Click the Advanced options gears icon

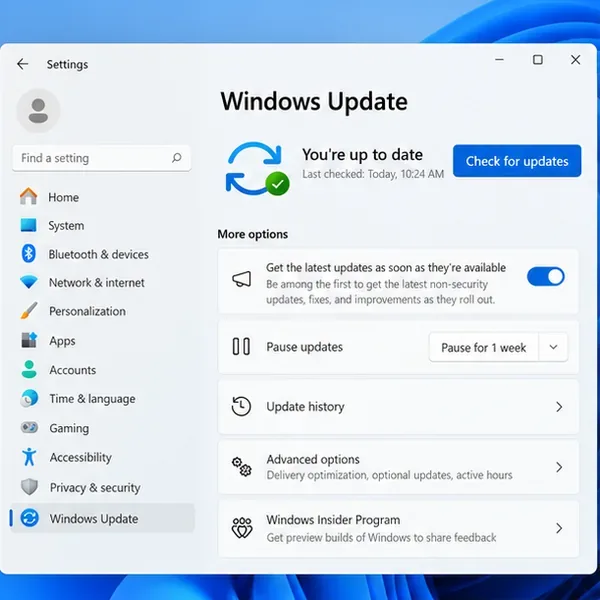click(x=241, y=466)
